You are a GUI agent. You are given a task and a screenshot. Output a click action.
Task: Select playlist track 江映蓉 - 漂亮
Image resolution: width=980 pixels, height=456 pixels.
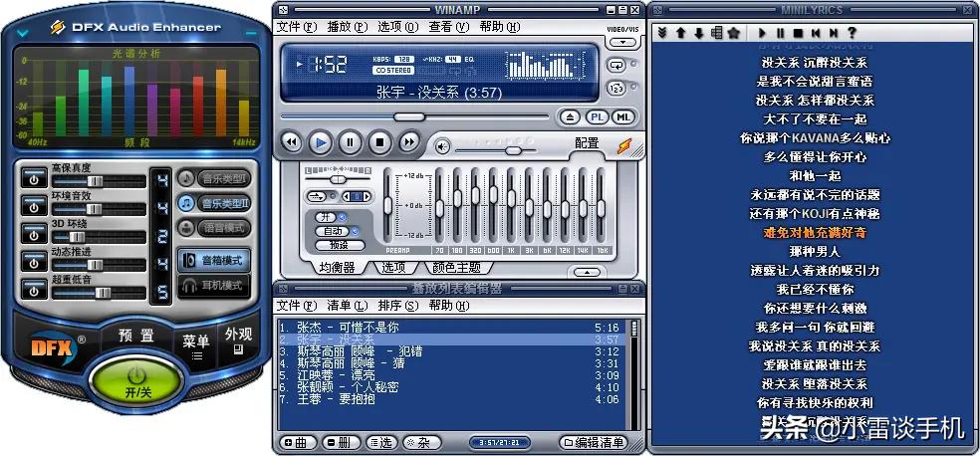point(449,375)
